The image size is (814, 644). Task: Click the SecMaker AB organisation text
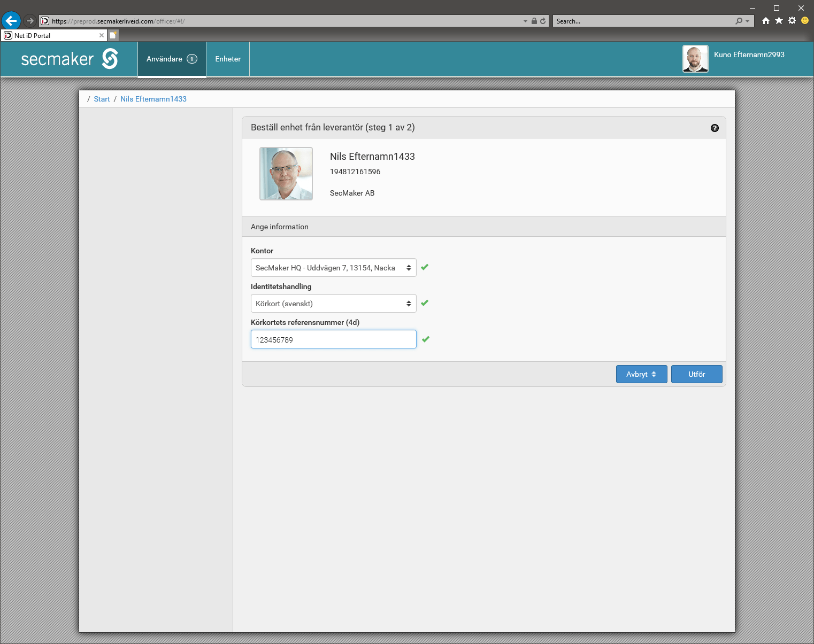[x=352, y=193]
